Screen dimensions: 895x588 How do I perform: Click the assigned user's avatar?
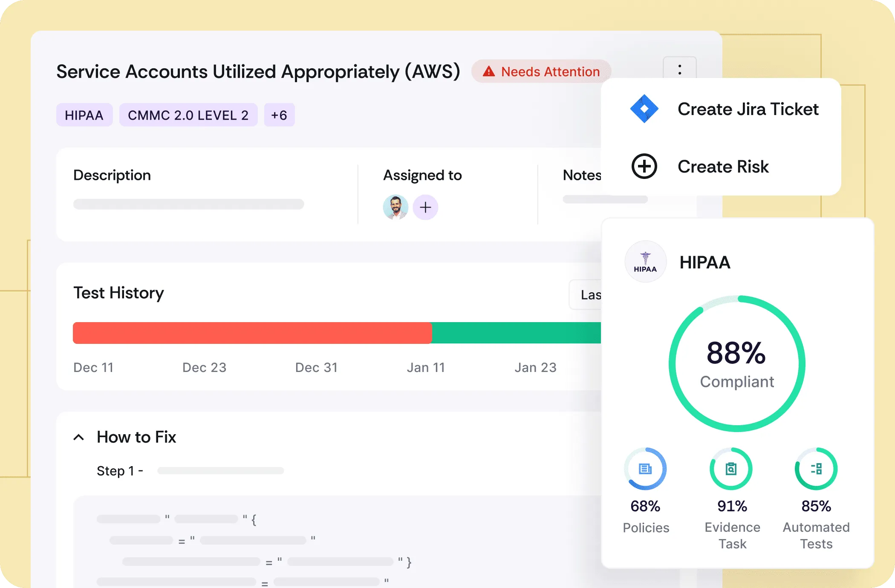[x=396, y=208]
